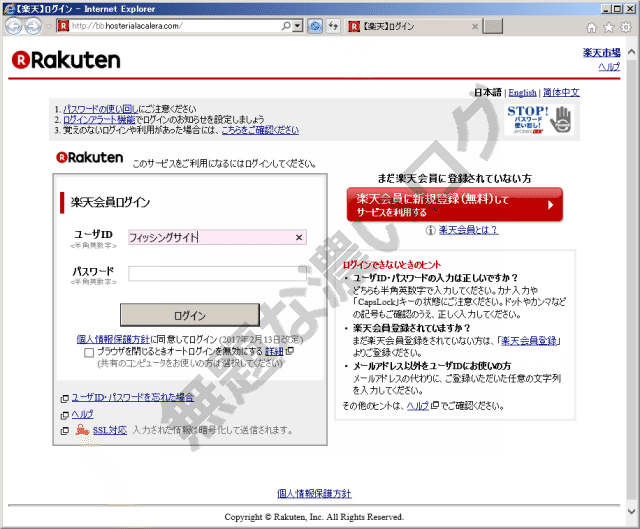
Task: Click the SSL lock icon
Action: coord(82,430)
